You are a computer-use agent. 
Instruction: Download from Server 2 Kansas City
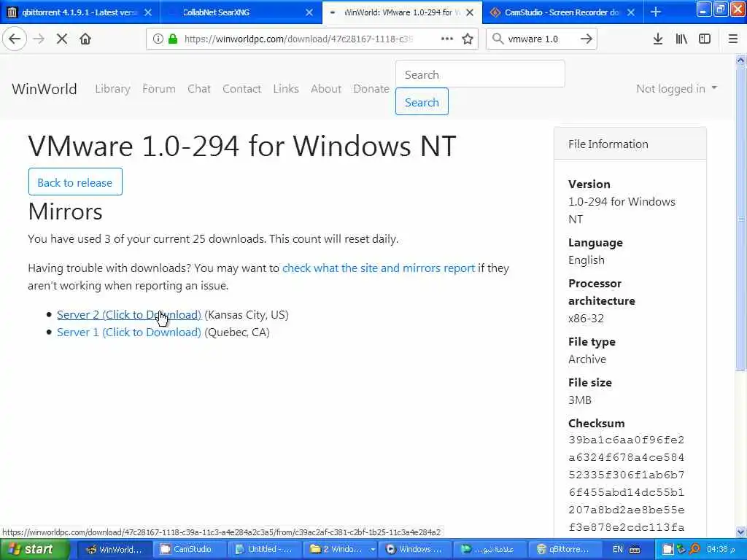[x=128, y=315]
